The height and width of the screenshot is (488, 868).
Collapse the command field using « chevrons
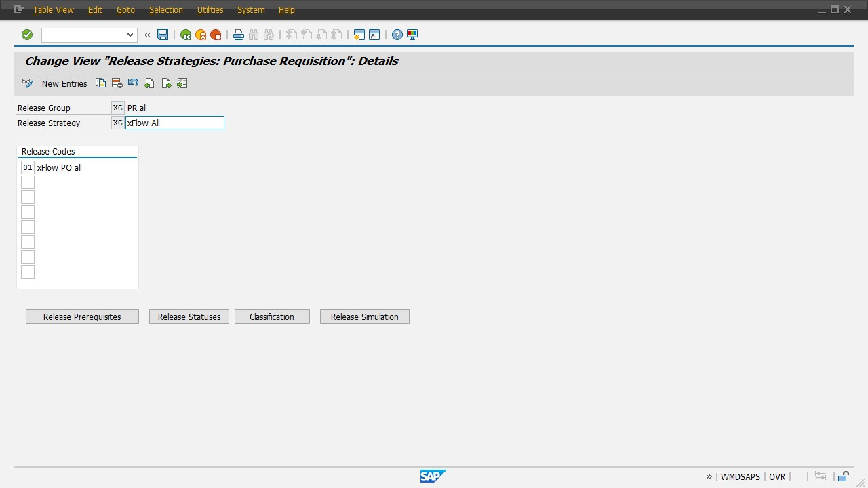coord(147,35)
